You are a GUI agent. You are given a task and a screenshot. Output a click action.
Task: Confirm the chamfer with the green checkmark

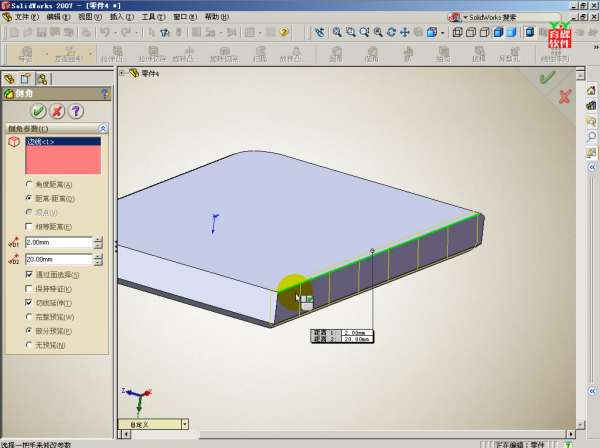click(x=38, y=111)
